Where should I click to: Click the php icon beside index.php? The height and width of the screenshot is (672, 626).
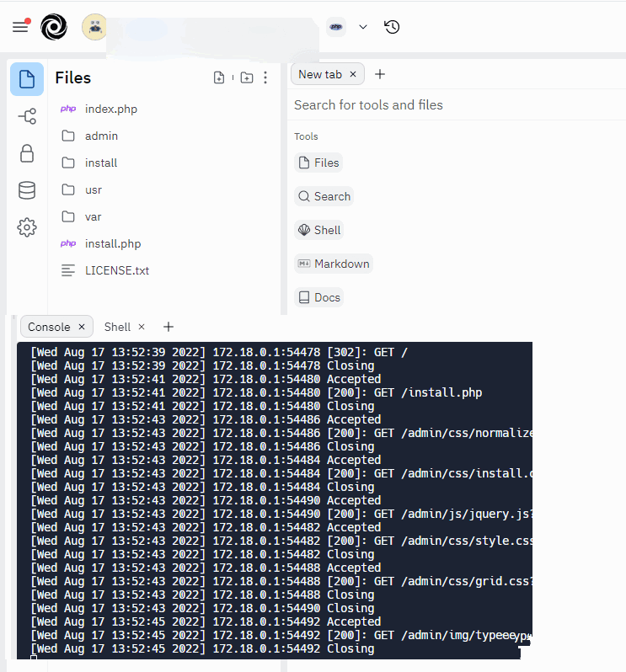pos(68,109)
